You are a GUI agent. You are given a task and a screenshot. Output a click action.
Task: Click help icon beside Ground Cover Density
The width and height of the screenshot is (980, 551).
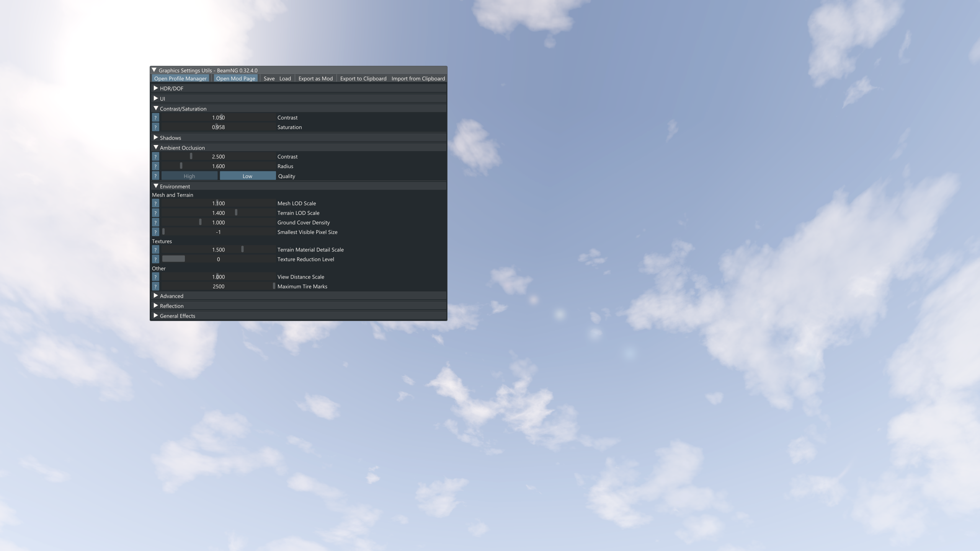[x=155, y=222]
